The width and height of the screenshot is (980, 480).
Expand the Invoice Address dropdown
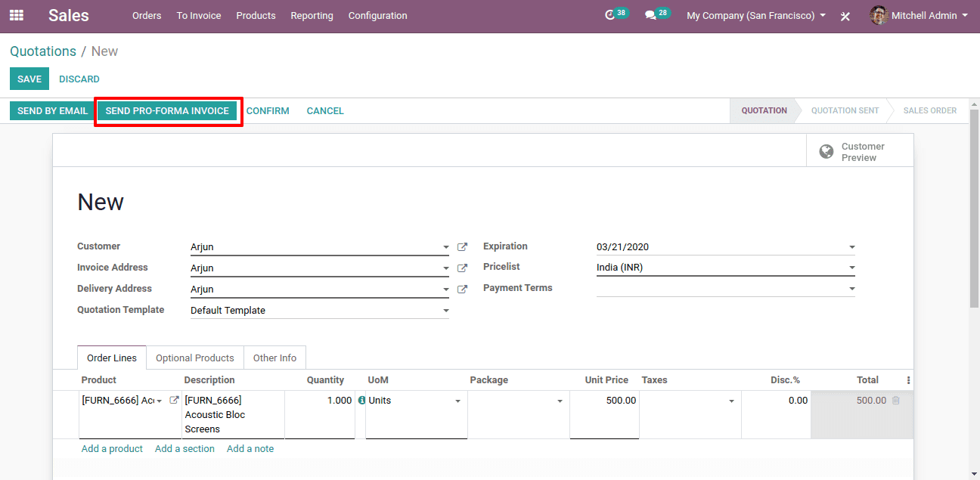click(446, 268)
